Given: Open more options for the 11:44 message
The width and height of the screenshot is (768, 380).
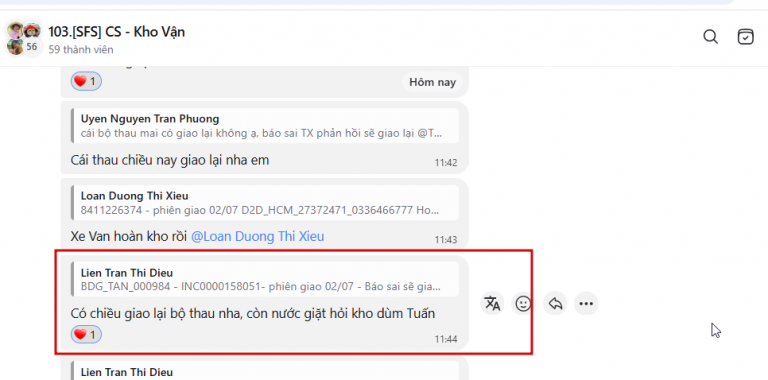Looking at the screenshot, I should pyautogui.click(x=586, y=304).
